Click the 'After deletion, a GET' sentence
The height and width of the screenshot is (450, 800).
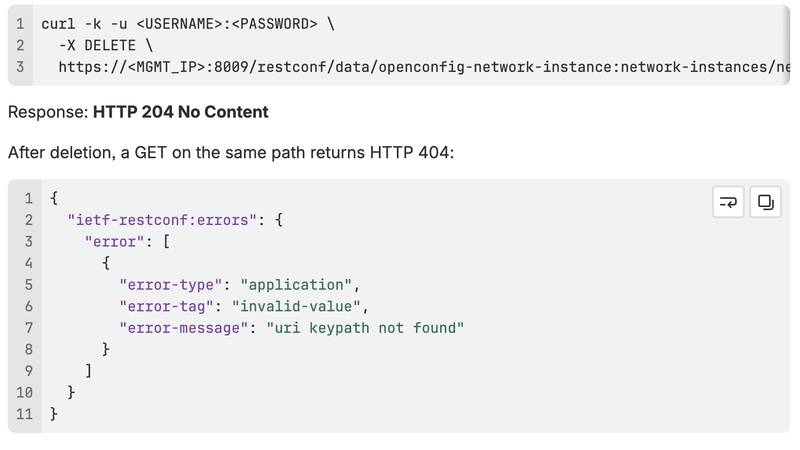231,153
